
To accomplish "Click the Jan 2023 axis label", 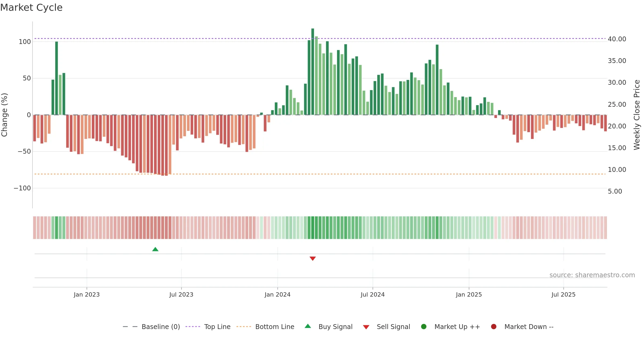I will tap(87, 295).
